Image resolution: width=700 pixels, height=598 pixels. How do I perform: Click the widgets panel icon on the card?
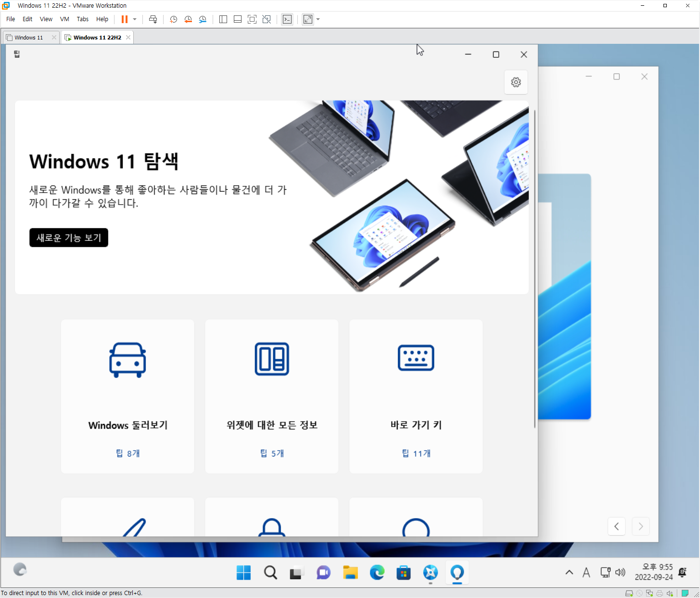point(272,359)
